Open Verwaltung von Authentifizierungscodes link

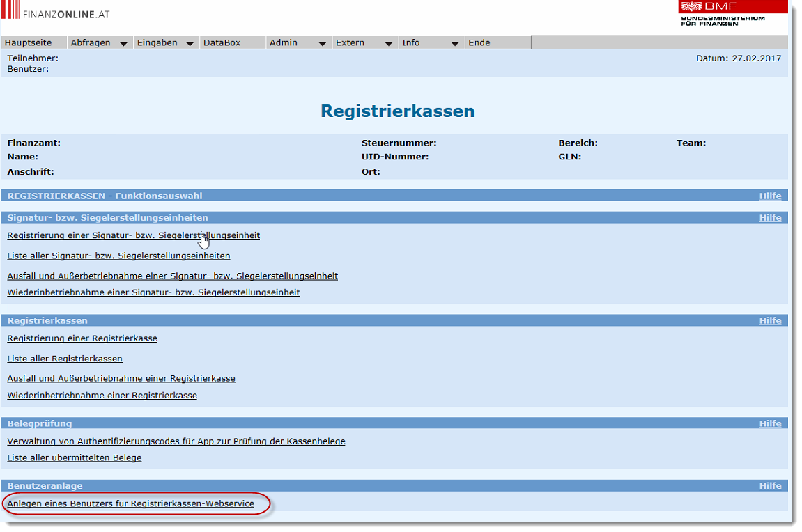[176, 441]
